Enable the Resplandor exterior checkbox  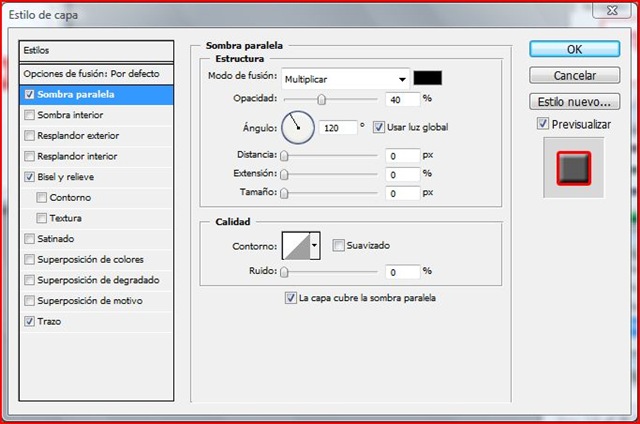tap(29, 135)
